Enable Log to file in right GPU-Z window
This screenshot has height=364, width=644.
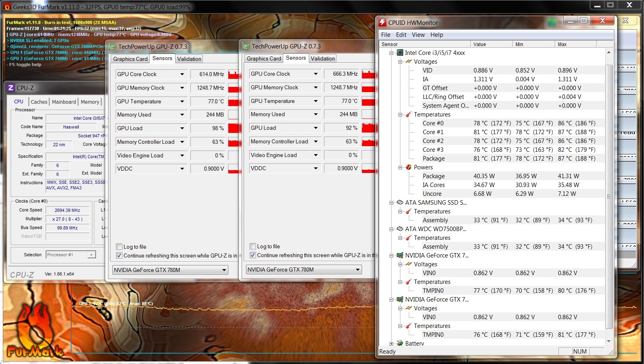(x=252, y=246)
